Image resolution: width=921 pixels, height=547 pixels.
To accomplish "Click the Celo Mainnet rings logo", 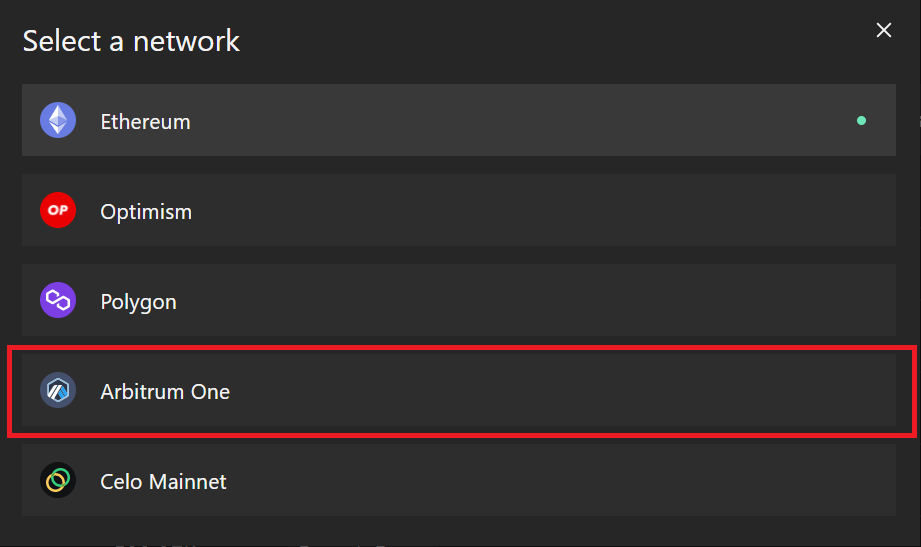I will click(58, 480).
